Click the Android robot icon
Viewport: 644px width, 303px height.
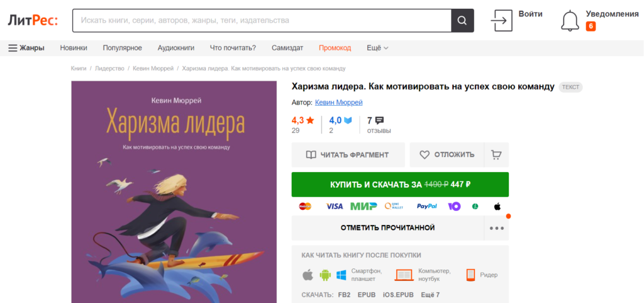pyautogui.click(x=325, y=275)
